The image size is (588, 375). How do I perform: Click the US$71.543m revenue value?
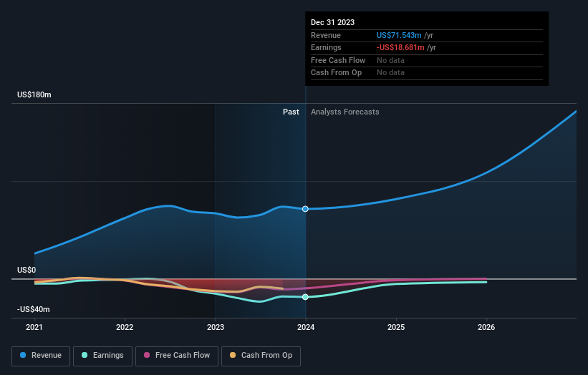399,35
